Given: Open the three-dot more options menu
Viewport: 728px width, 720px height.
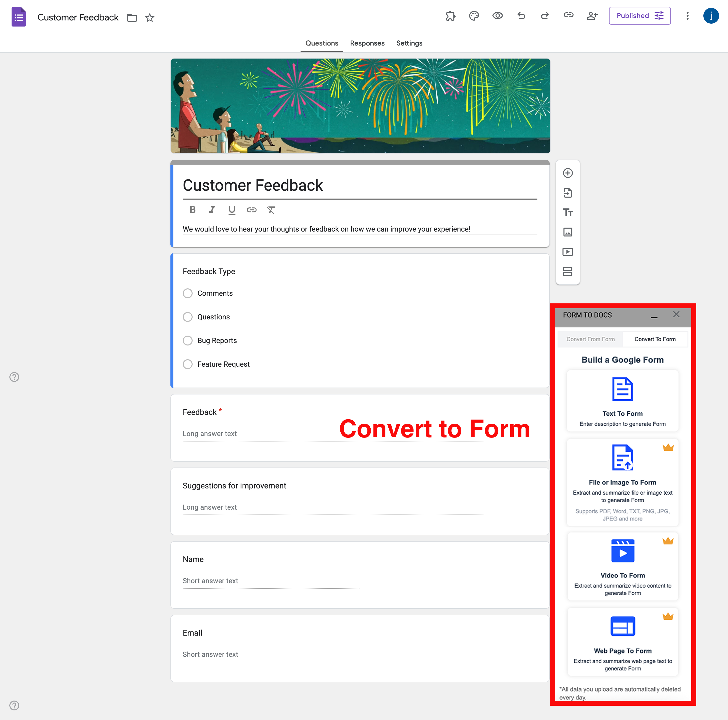Looking at the screenshot, I should (687, 16).
